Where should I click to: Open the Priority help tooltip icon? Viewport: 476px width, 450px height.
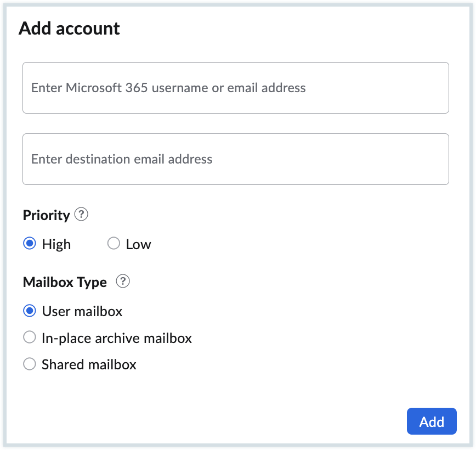click(81, 215)
